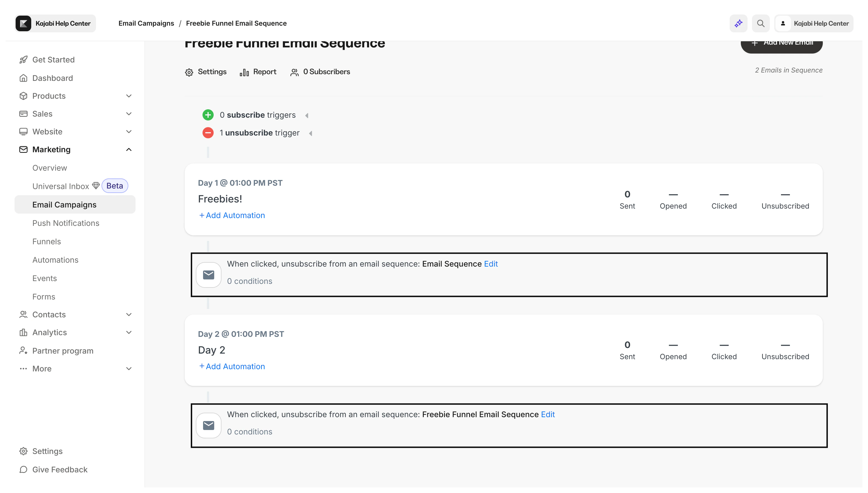868x493 pixels.
Task: Click the diamond icon beside Universal Inbox
Action: pyautogui.click(x=96, y=185)
